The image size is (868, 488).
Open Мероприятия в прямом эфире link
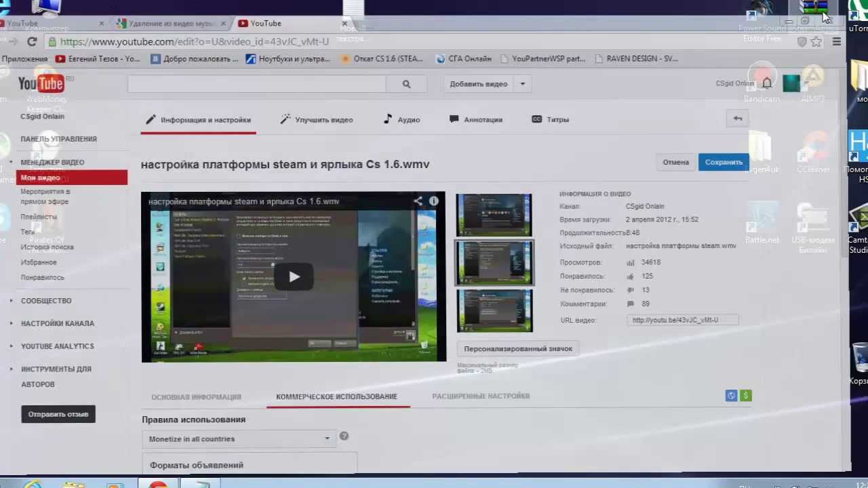[x=45, y=197]
